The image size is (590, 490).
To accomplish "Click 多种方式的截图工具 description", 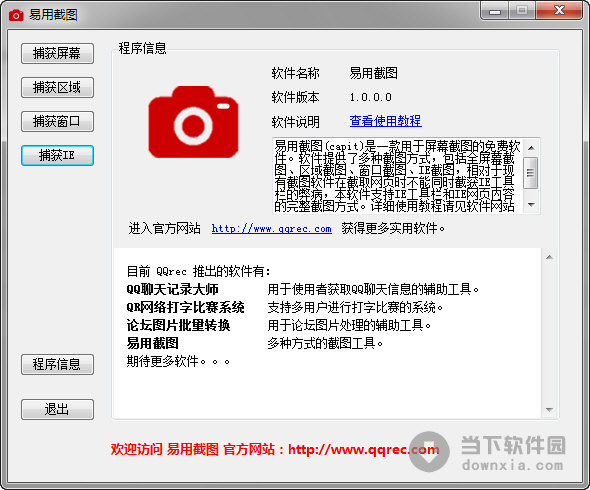I will 325,343.
